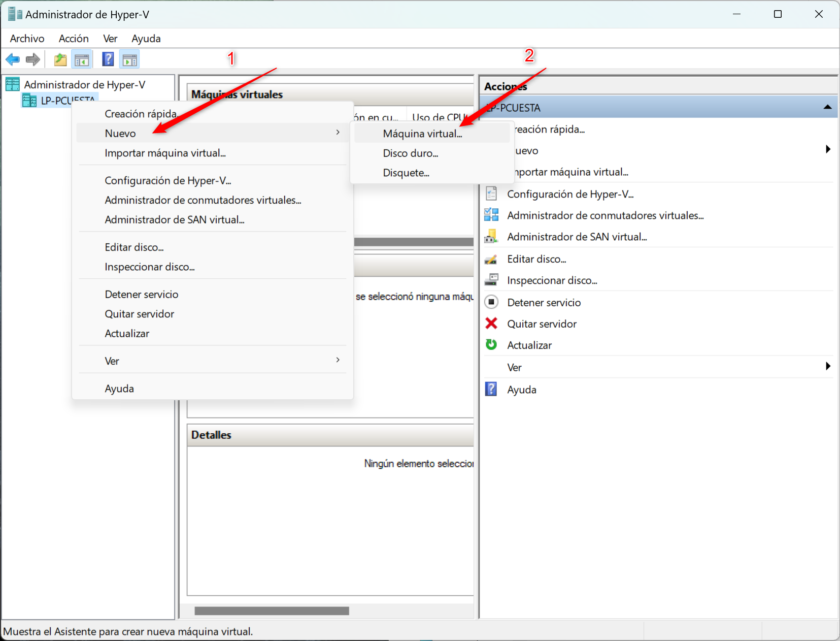Open Administrador de SAN virtual from context menu
Viewport: 840px width, 641px height.
[x=213, y=219]
